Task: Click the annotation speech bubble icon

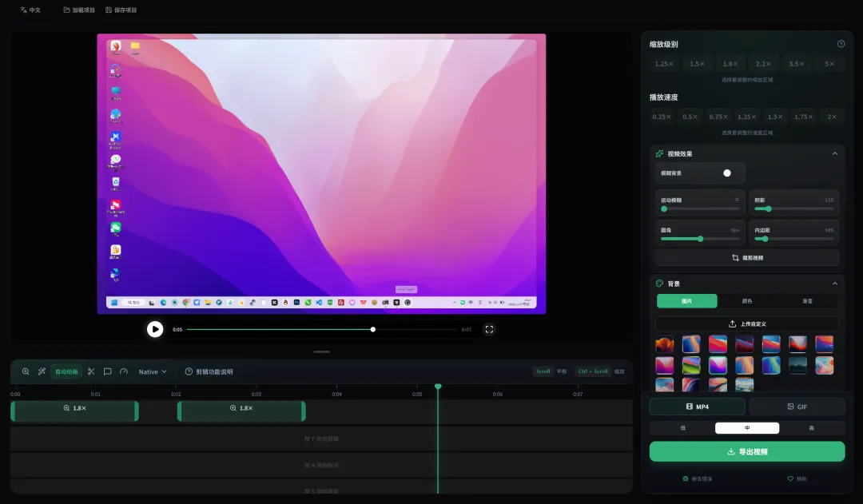Action: pyautogui.click(x=107, y=371)
